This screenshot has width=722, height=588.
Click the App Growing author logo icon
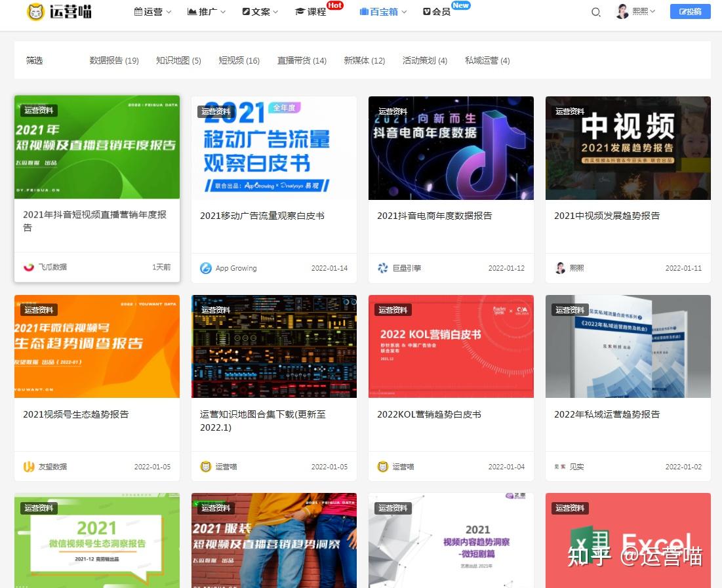205,268
